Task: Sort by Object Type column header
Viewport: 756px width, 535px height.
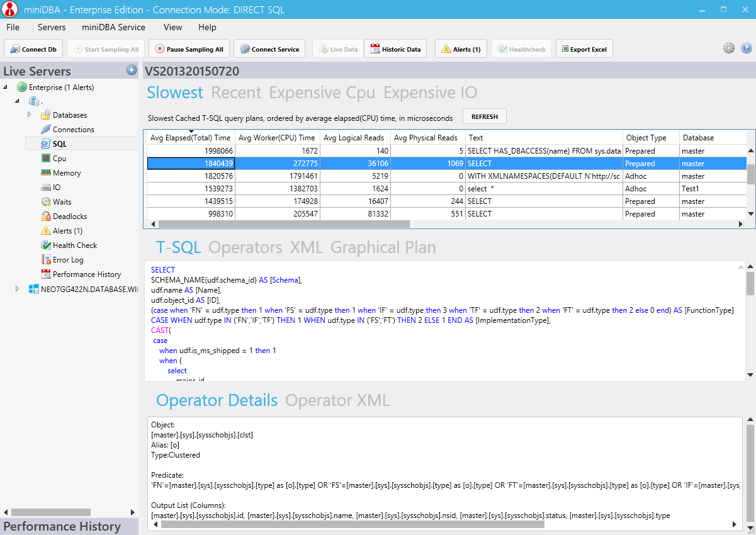Action: [x=651, y=138]
